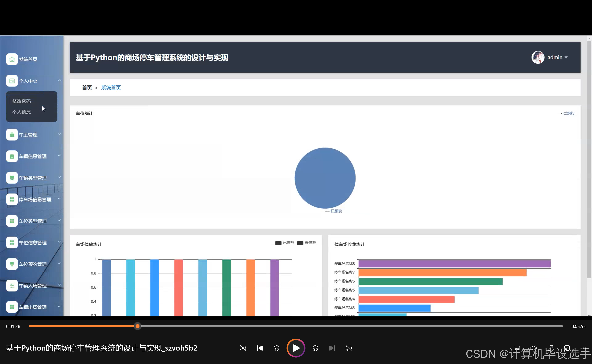Click the 停车场名称5 axis label
The width and height of the screenshot is (592, 364).
click(344, 290)
